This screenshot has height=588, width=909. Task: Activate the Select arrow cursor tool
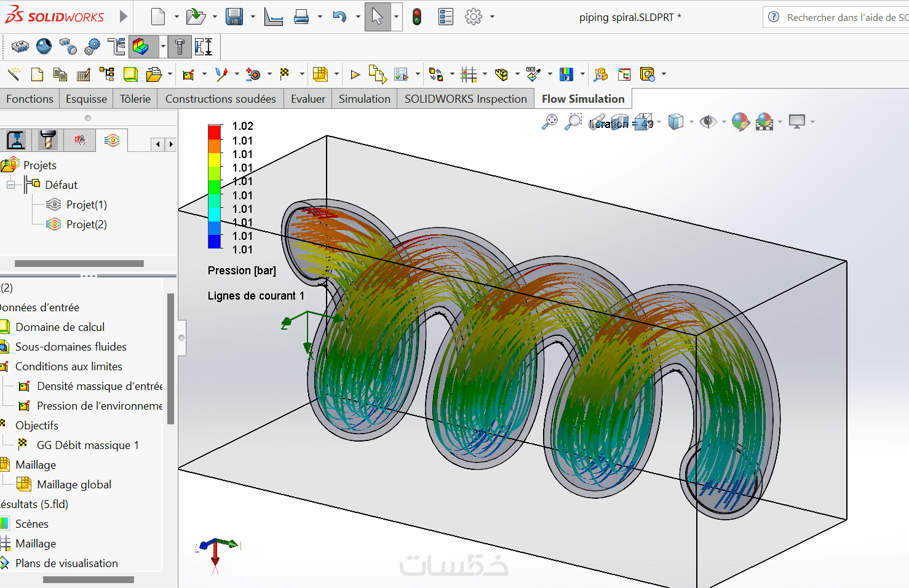tap(378, 17)
